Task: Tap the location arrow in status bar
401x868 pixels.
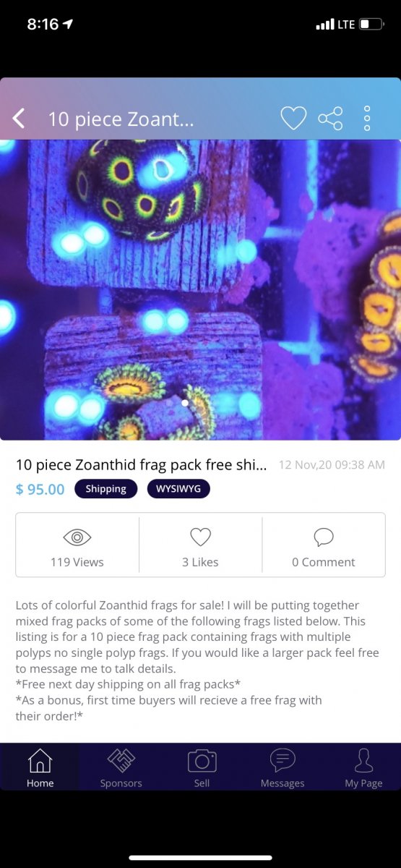Action: [68, 24]
